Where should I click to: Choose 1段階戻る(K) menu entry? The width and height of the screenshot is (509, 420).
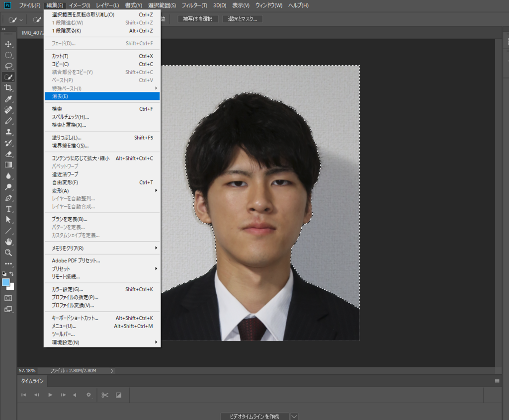pos(102,31)
